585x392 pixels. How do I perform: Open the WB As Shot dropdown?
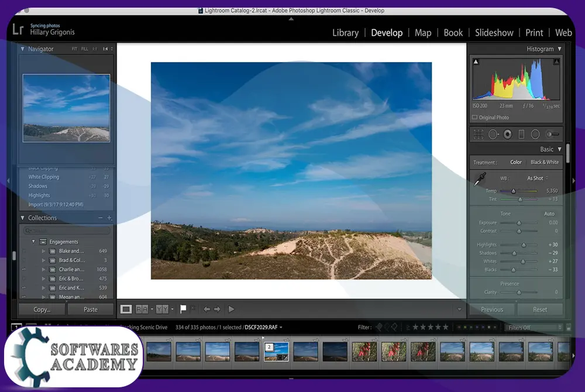pyautogui.click(x=537, y=178)
